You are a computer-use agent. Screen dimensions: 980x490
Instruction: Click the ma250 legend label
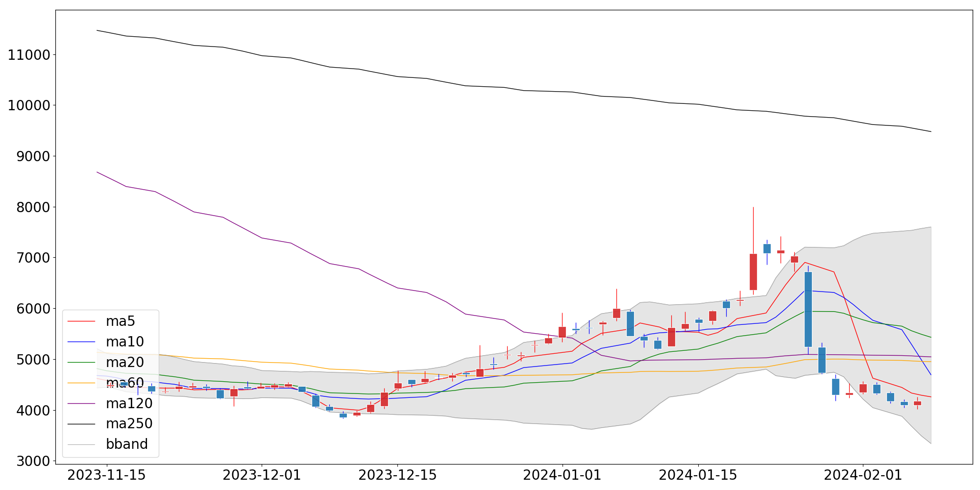tap(129, 424)
